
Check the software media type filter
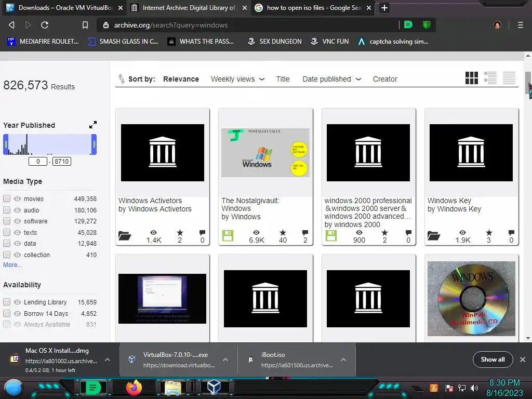click(7, 221)
